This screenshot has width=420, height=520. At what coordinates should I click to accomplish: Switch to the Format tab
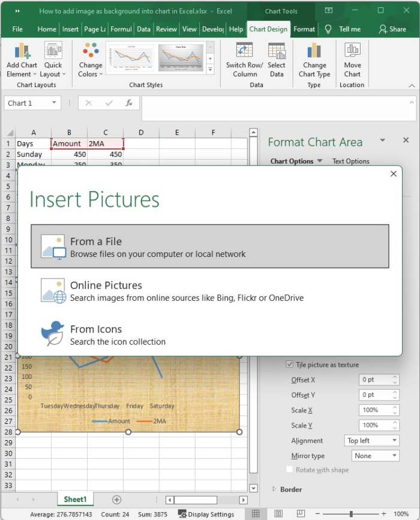click(x=304, y=29)
